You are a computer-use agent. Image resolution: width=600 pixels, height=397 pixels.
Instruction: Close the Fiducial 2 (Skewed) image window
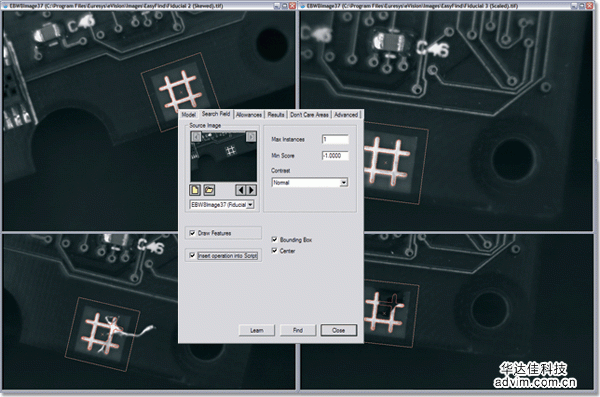pos(292,6)
